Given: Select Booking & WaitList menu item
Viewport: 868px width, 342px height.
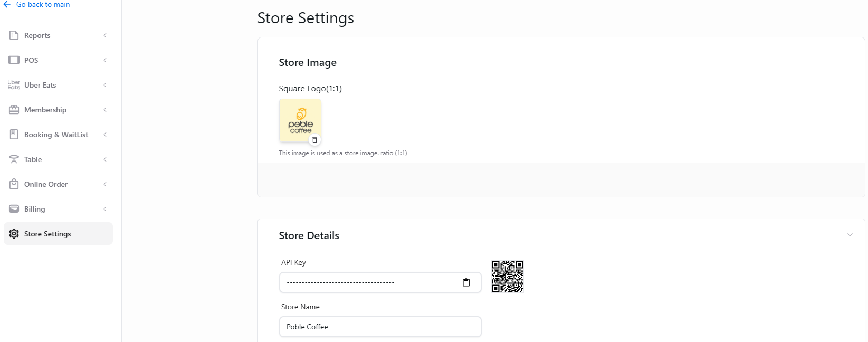Looking at the screenshot, I should click(x=58, y=135).
